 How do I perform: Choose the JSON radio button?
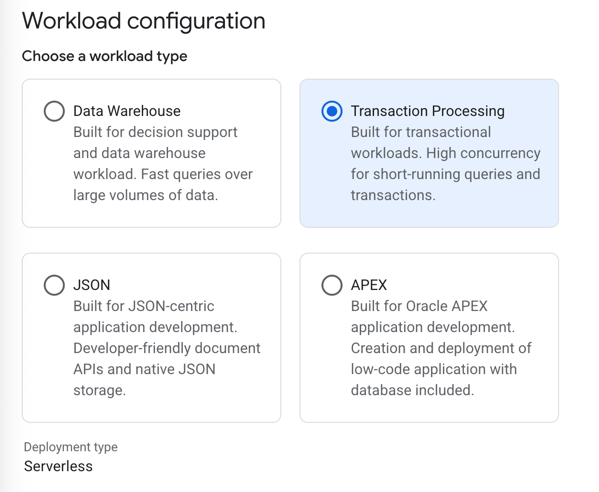click(x=54, y=285)
